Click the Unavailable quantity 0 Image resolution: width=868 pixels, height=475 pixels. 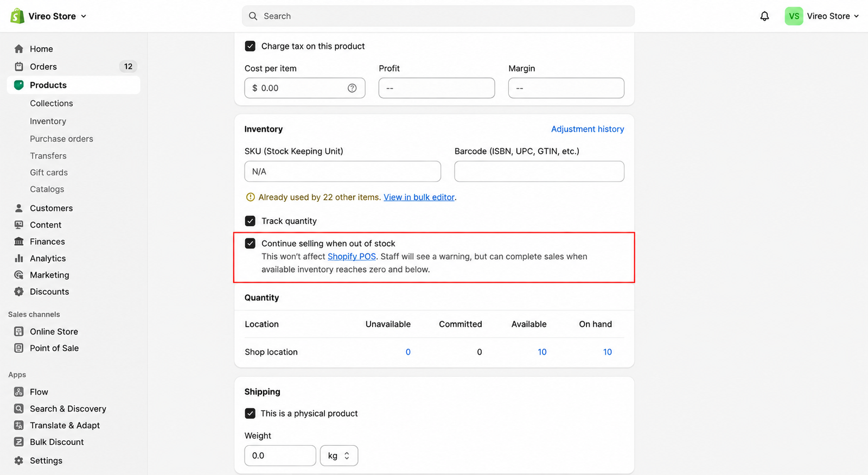[x=408, y=352]
